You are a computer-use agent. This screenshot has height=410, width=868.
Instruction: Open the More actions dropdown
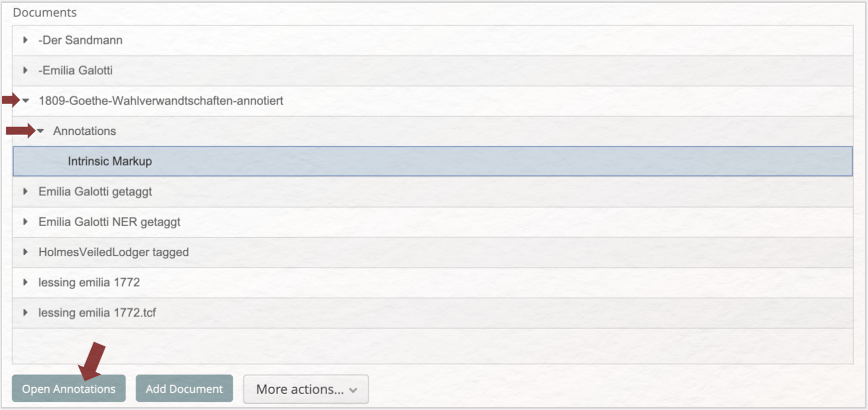[x=306, y=389]
